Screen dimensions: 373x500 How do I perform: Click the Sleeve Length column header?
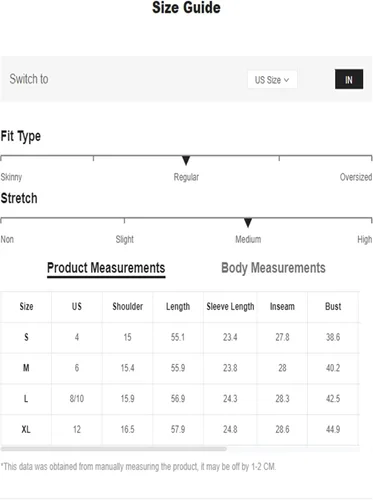(x=230, y=307)
